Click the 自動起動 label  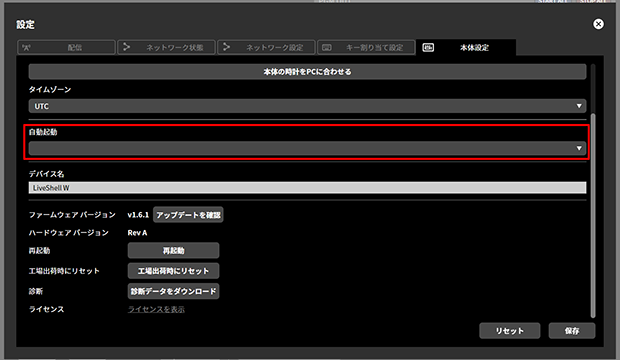pos(43,132)
